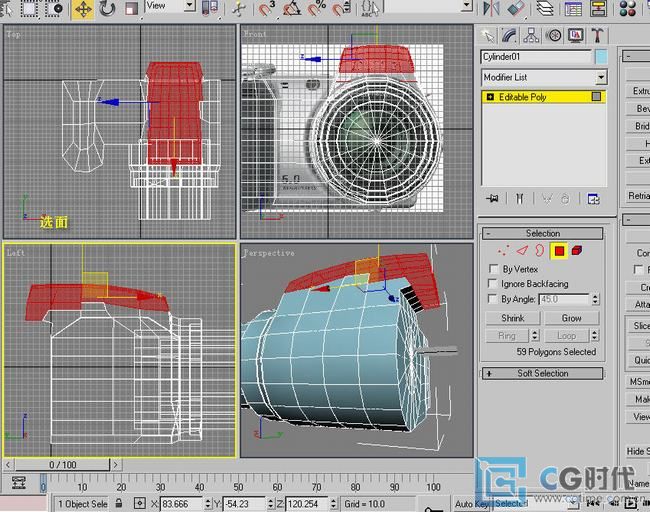Select Vertex sub-object level

click(504, 251)
